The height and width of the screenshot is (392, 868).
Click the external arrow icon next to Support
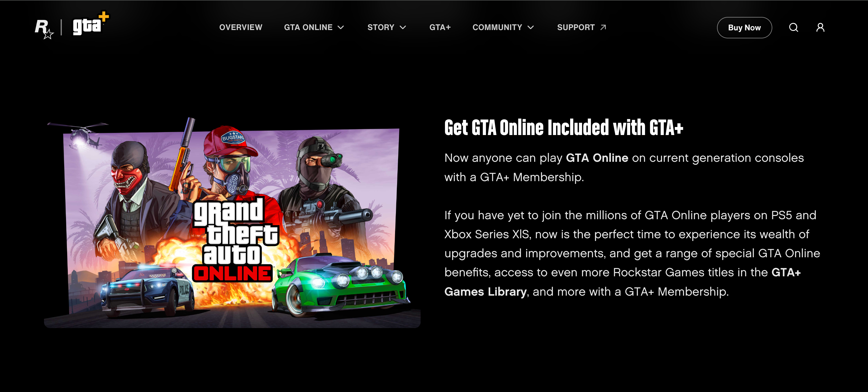pyautogui.click(x=603, y=27)
